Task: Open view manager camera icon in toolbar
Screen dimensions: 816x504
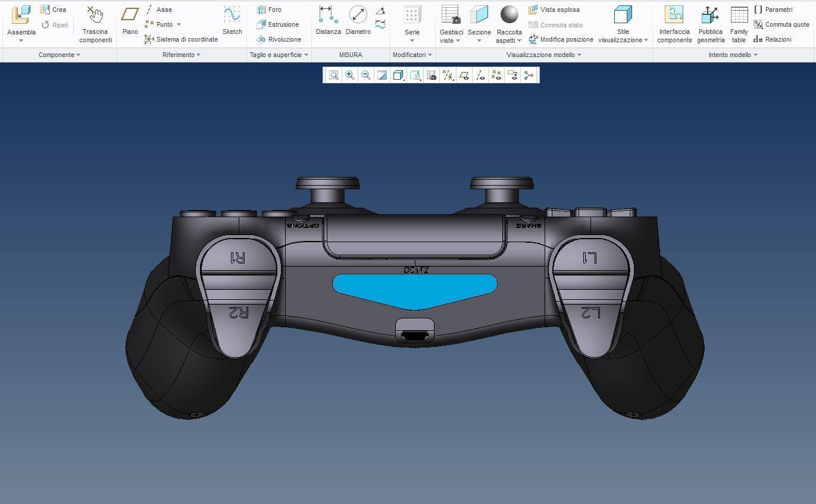Action: point(432,75)
